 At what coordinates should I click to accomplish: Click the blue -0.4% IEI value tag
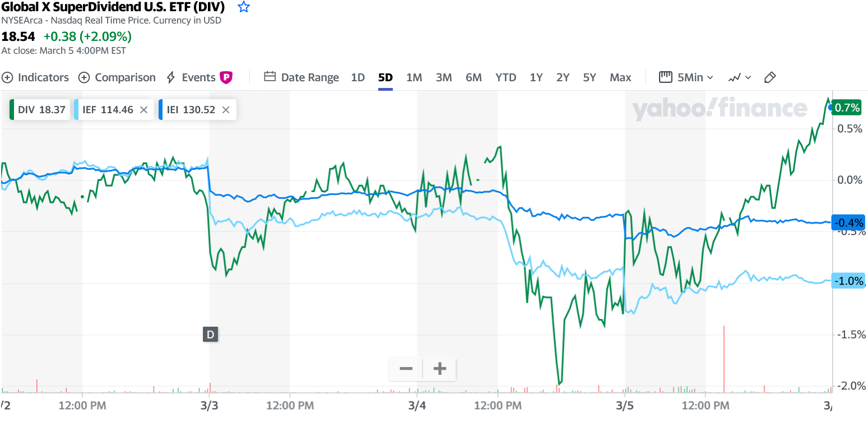pyautogui.click(x=848, y=223)
